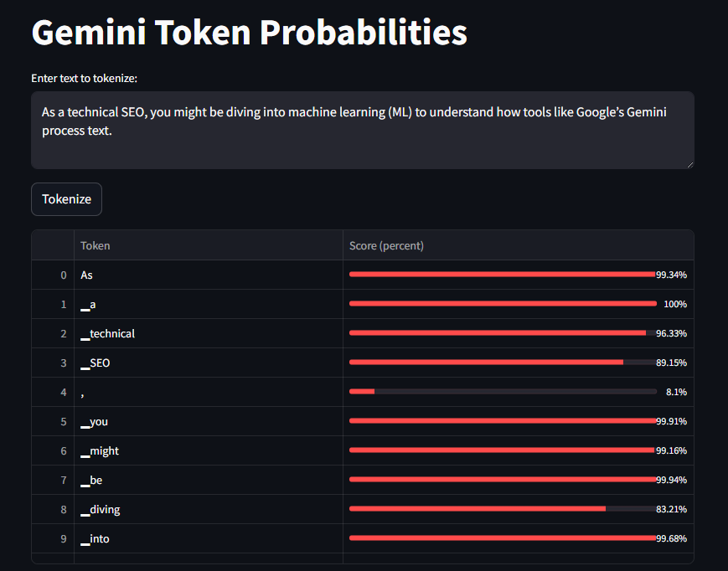Select the comma token row
This screenshot has height=571, width=728.
tap(363, 392)
